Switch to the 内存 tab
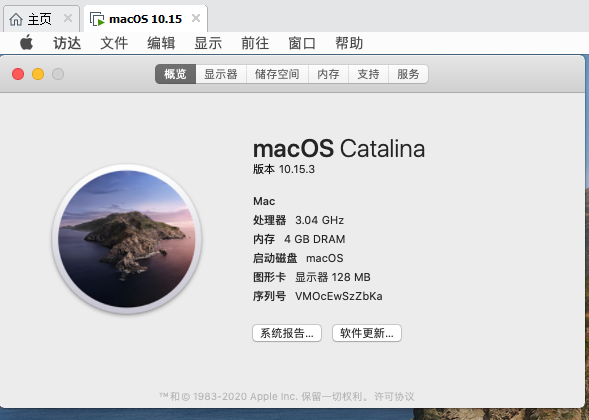Screen dimensions: 589x420 328,74
